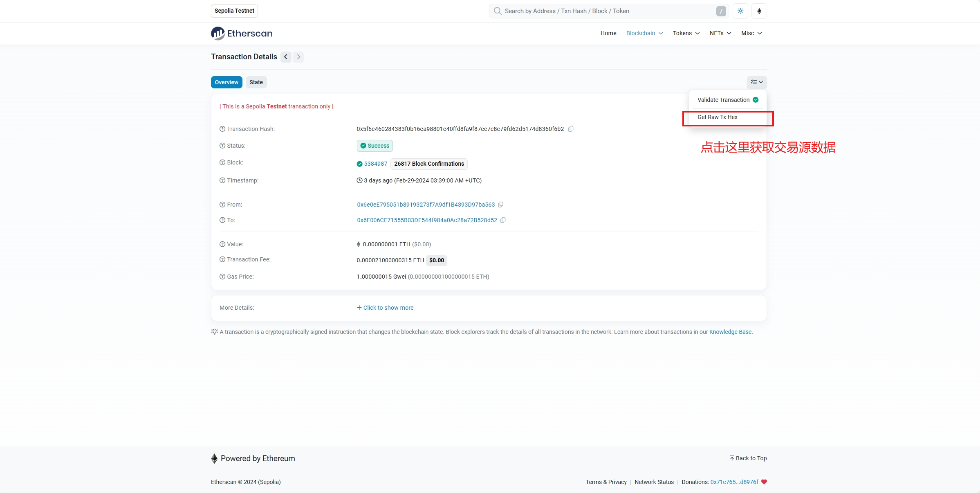Click the Success status green icon
980x493 pixels.
point(363,146)
